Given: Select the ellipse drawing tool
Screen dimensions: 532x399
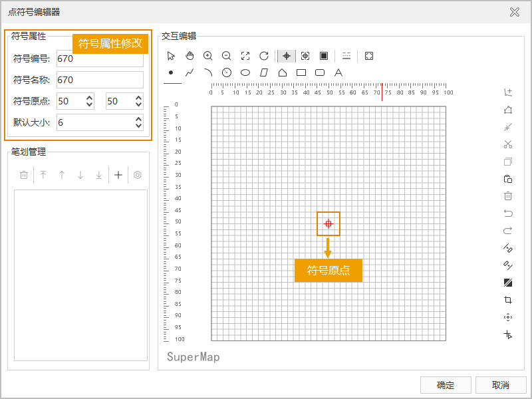Looking at the screenshot, I should click(x=245, y=72).
